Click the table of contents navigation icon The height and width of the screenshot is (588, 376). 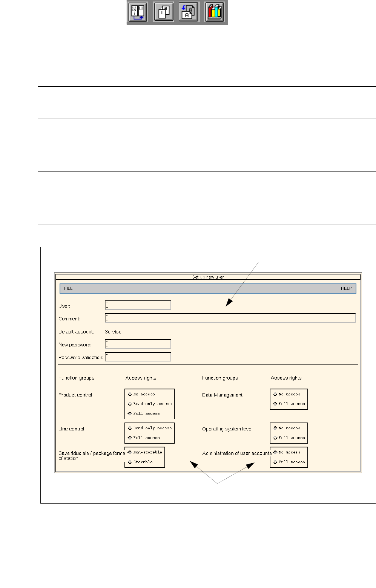tap(138, 12)
